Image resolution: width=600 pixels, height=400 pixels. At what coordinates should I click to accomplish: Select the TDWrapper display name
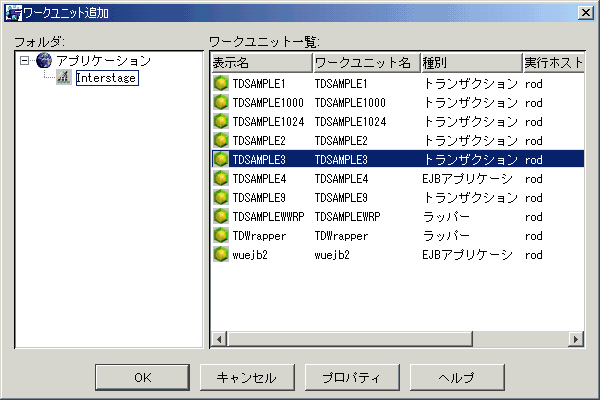click(x=259, y=236)
